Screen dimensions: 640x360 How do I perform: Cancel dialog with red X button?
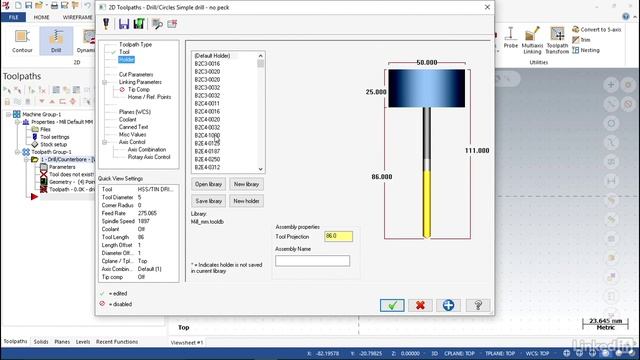420,305
